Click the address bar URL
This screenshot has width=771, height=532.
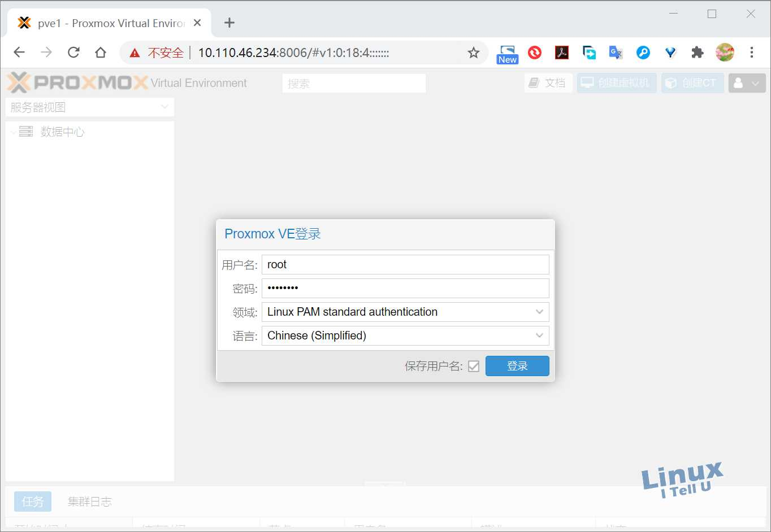(x=293, y=53)
